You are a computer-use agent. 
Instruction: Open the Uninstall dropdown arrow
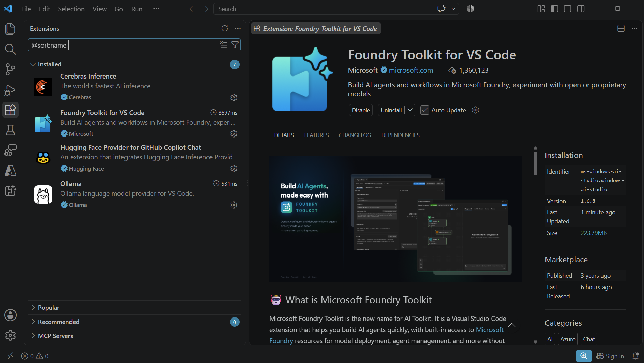click(410, 110)
